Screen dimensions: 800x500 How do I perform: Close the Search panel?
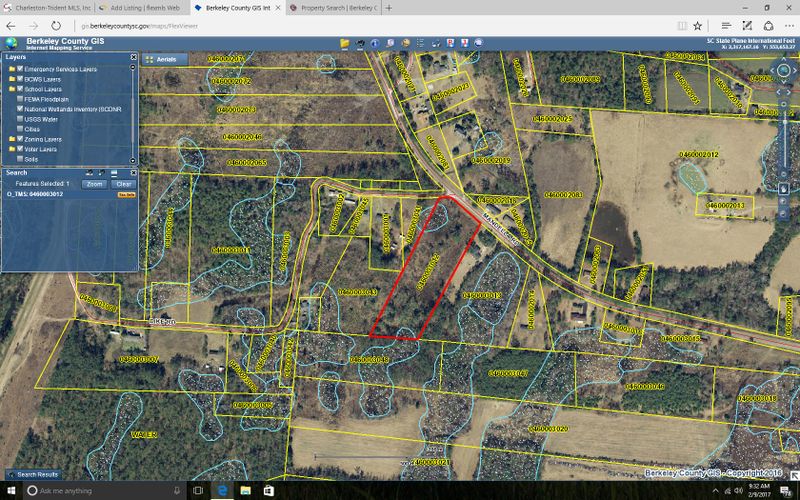134,173
